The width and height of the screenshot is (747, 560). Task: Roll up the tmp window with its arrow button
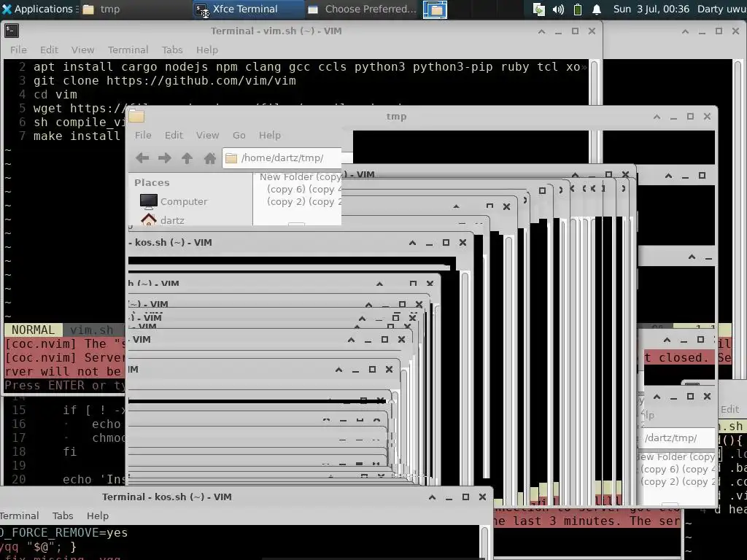click(x=657, y=117)
